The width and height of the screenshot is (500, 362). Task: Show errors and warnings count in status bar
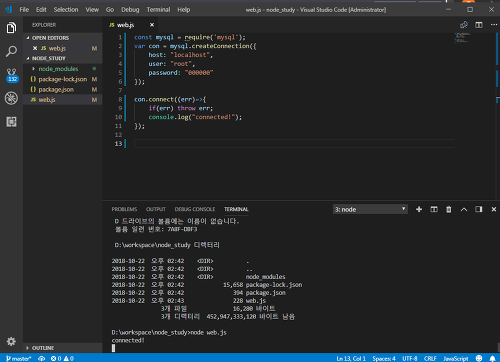point(62,358)
